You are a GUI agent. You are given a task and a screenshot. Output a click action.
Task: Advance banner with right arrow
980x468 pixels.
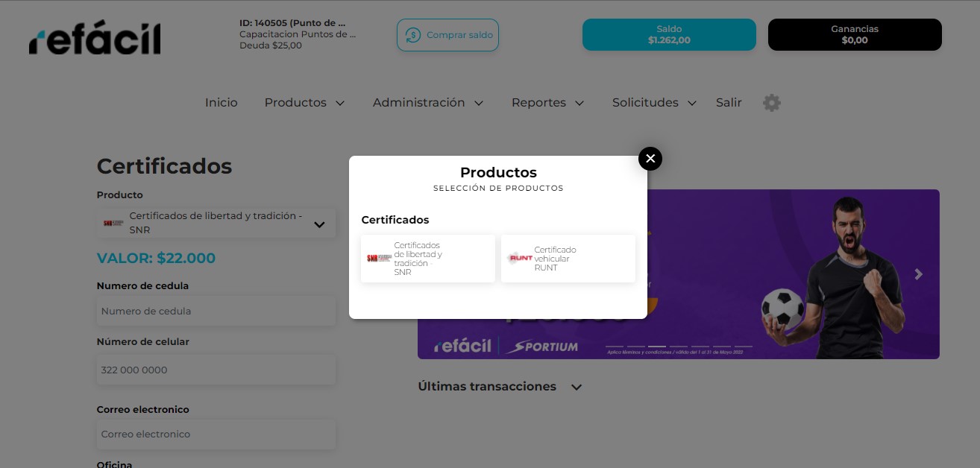[x=919, y=274]
